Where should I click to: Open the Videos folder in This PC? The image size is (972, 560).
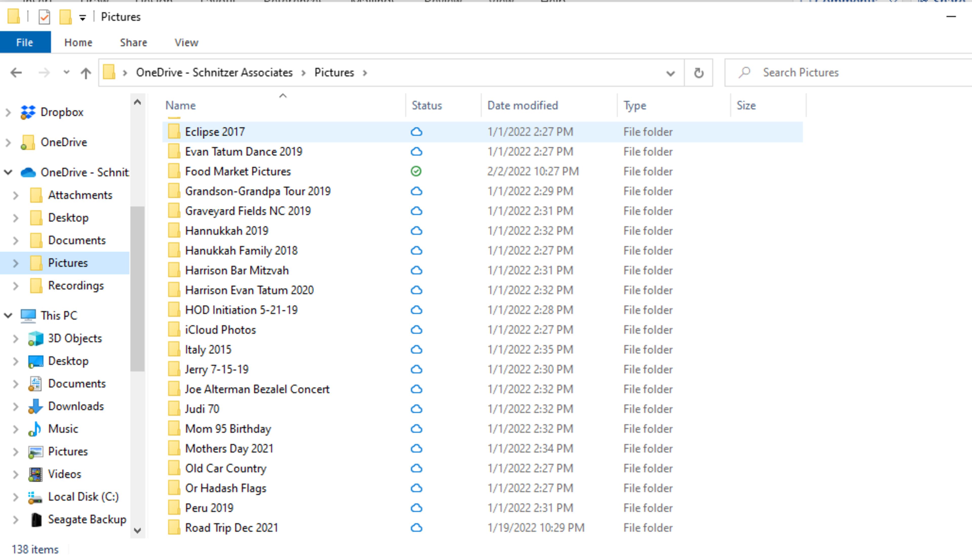click(x=64, y=474)
